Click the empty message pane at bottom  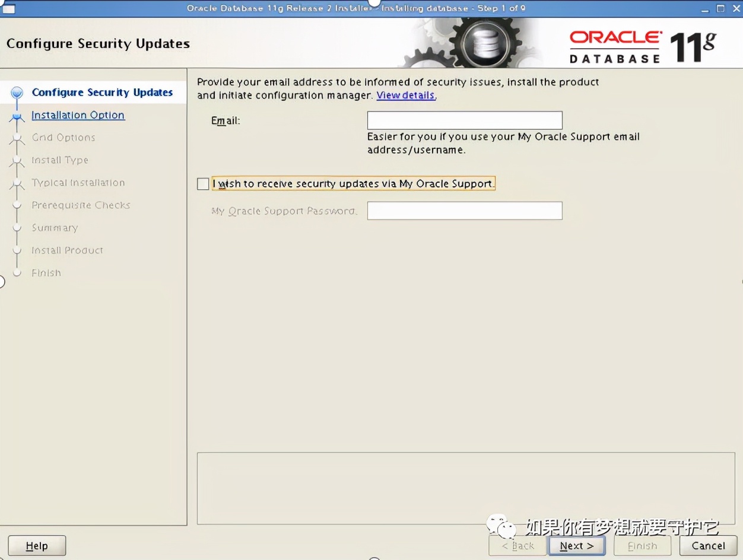(x=465, y=488)
